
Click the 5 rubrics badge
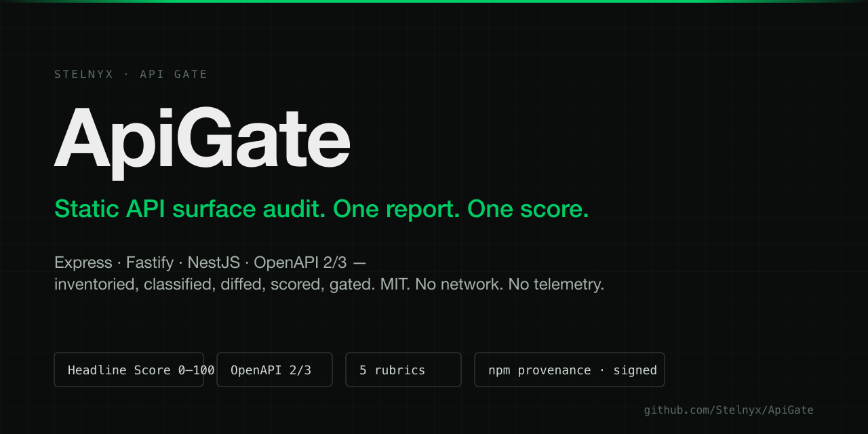[403, 370]
